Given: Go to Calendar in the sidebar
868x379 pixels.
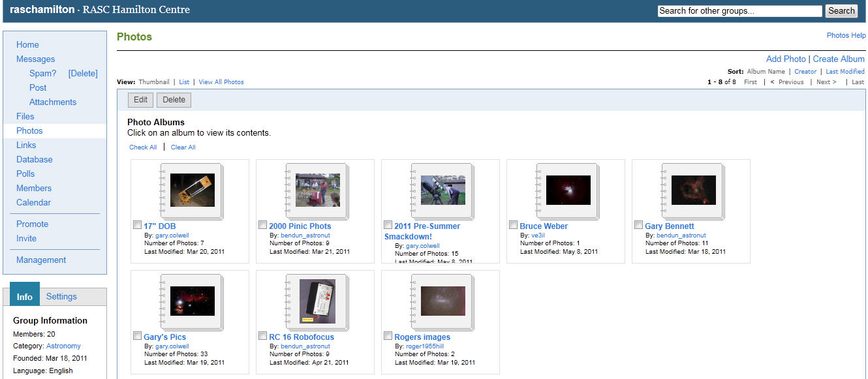Looking at the screenshot, I should pos(33,202).
